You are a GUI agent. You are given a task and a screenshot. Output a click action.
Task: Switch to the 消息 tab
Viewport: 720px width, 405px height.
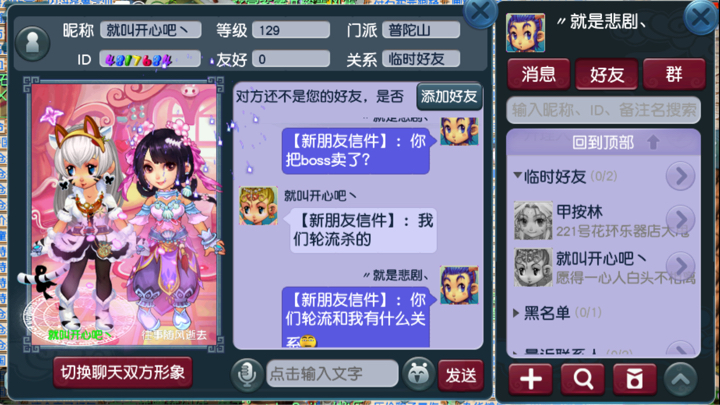click(x=539, y=74)
